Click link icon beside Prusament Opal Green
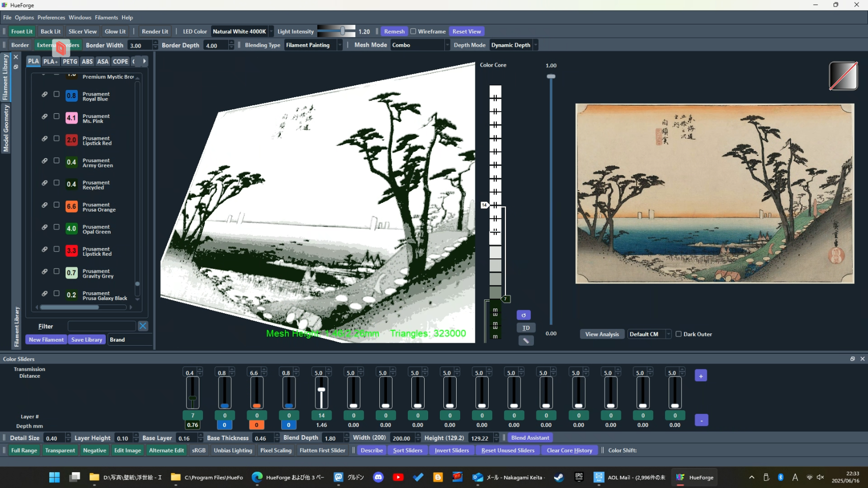The image size is (868, 488). 45,227
